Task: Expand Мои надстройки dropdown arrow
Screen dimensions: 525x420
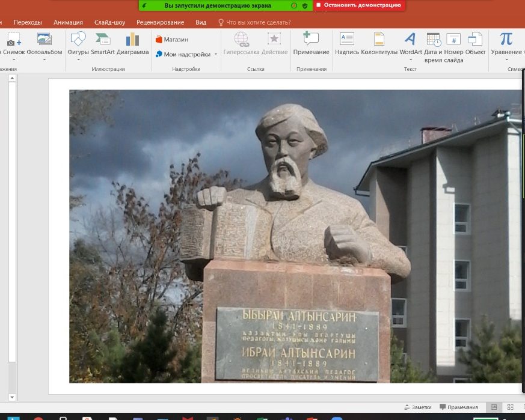Action: [216, 54]
